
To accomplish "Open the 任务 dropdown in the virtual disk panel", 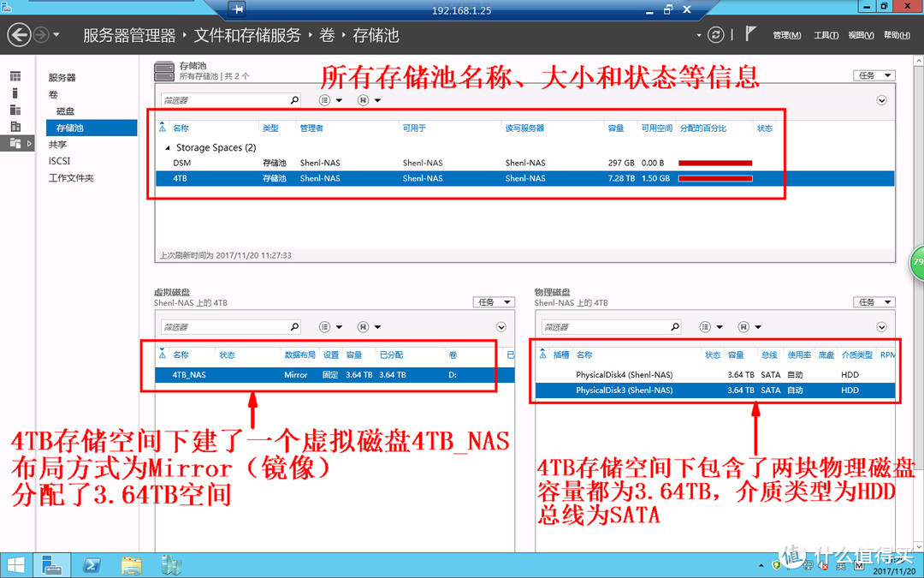I will coord(494,301).
